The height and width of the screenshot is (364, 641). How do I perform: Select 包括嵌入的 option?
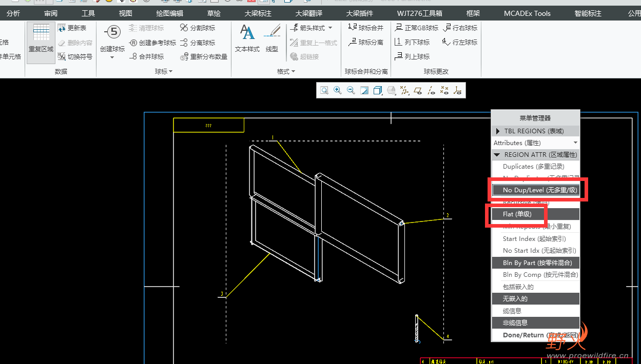pyautogui.click(x=535, y=287)
